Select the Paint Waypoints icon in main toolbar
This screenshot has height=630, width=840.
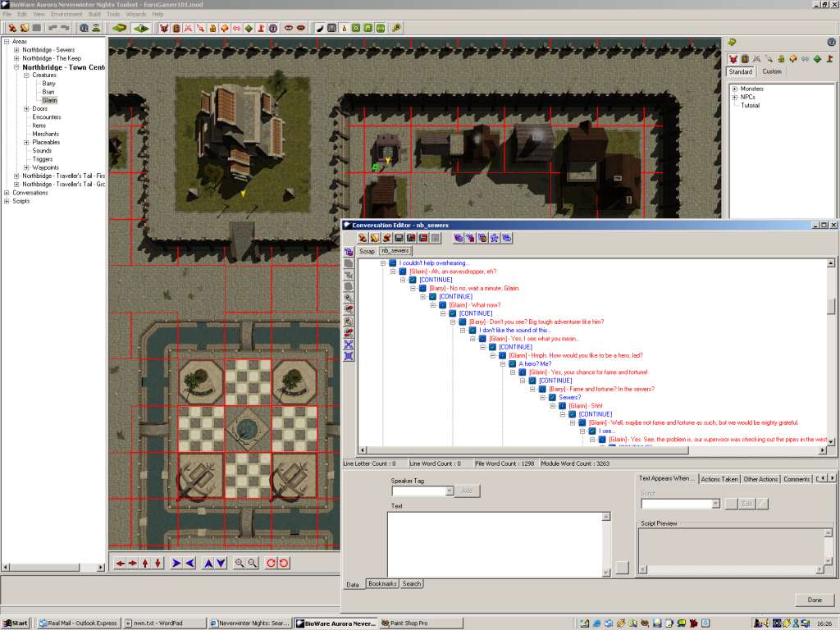pyautogui.click(x=261, y=28)
